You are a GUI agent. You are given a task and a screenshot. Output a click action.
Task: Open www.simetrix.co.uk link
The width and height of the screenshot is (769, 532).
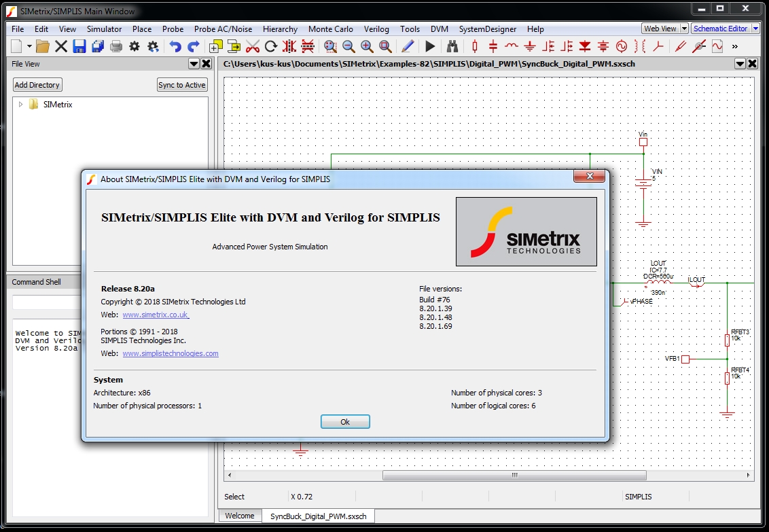[156, 315]
